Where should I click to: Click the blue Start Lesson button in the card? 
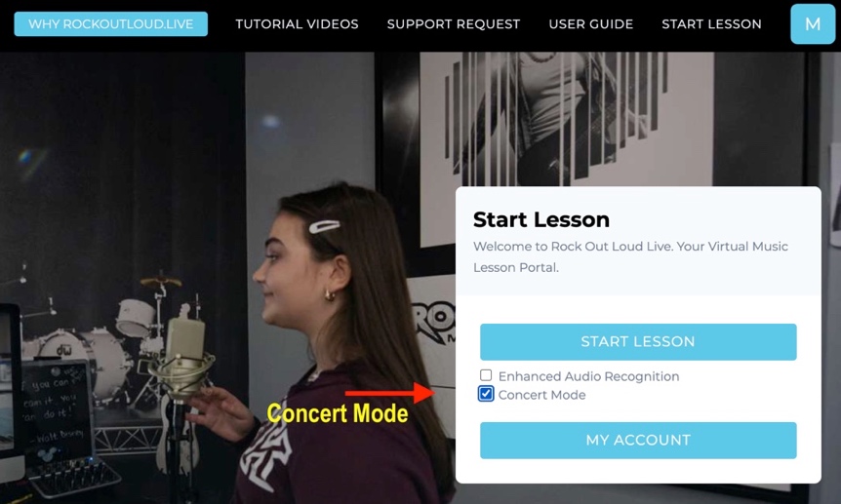point(638,341)
